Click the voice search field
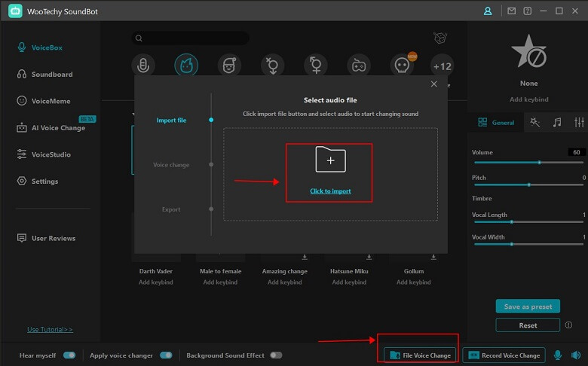 (x=190, y=38)
